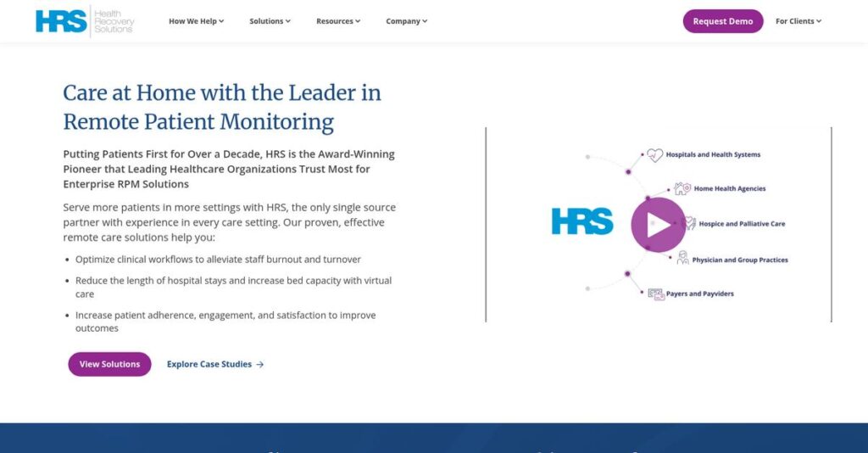868x453 pixels.
Task: Click the bullet about increasing patient adherence
Action: tap(225, 322)
